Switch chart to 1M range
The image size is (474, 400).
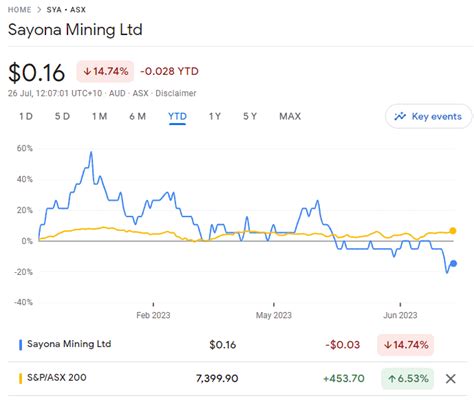click(x=99, y=116)
